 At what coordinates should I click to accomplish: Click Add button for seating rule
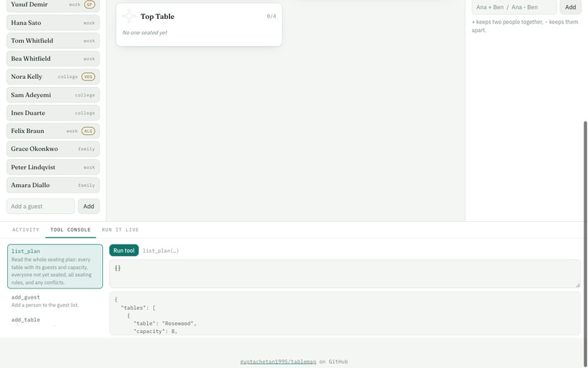pyautogui.click(x=570, y=7)
